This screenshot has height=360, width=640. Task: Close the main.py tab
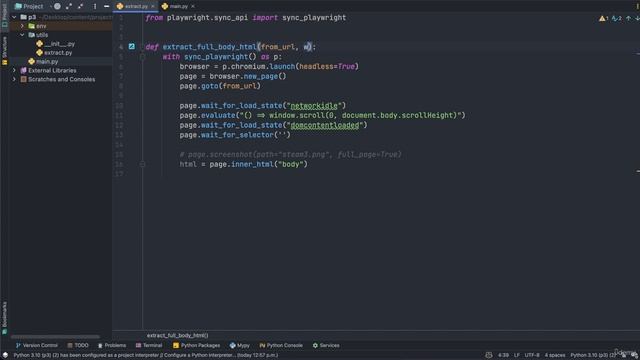pyautogui.click(x=193, y=6)
